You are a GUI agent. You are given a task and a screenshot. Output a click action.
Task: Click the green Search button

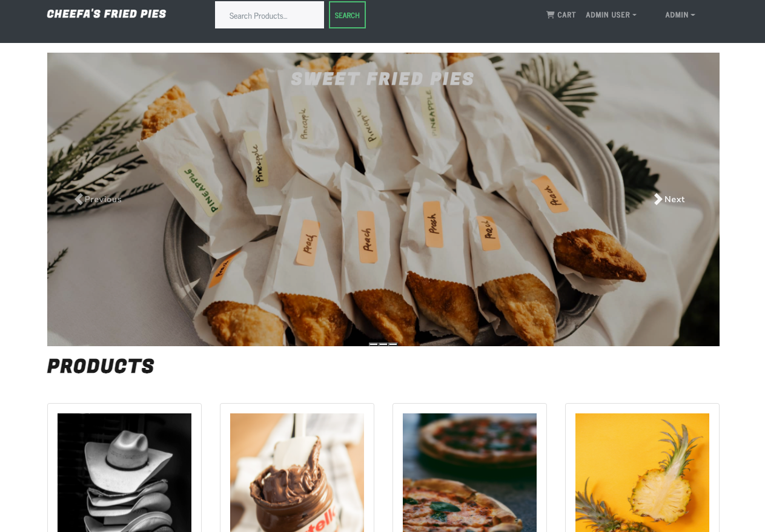tap(347, 15)
